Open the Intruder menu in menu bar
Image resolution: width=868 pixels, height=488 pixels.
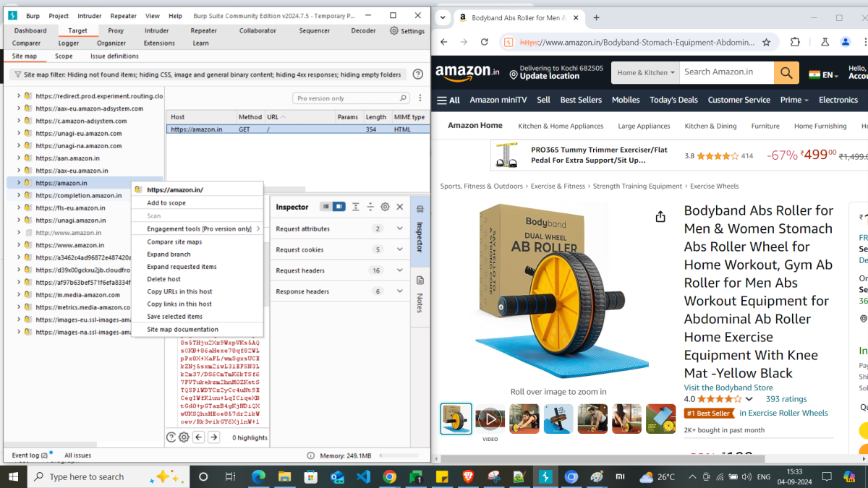pyautogui.click(x=90, y=16)
